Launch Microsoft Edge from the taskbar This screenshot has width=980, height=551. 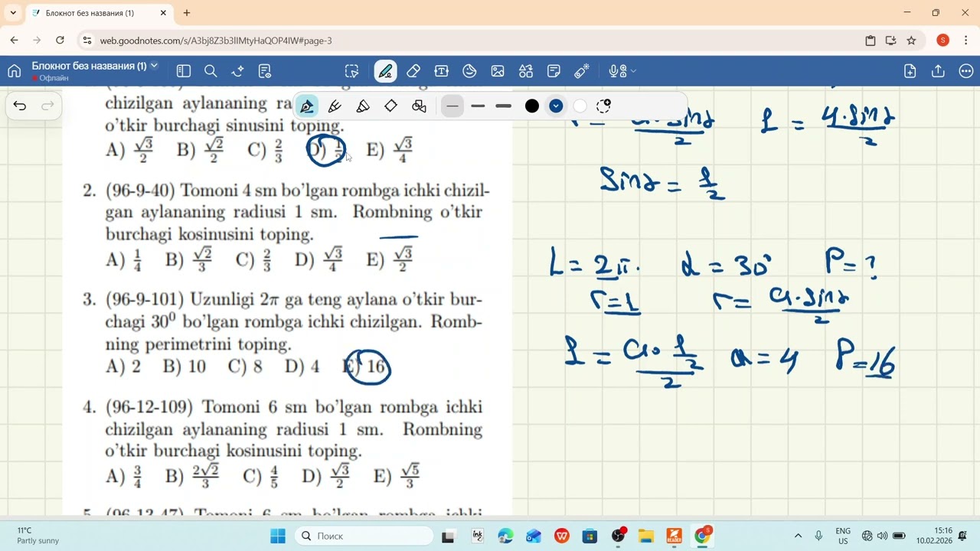(505, 536)
